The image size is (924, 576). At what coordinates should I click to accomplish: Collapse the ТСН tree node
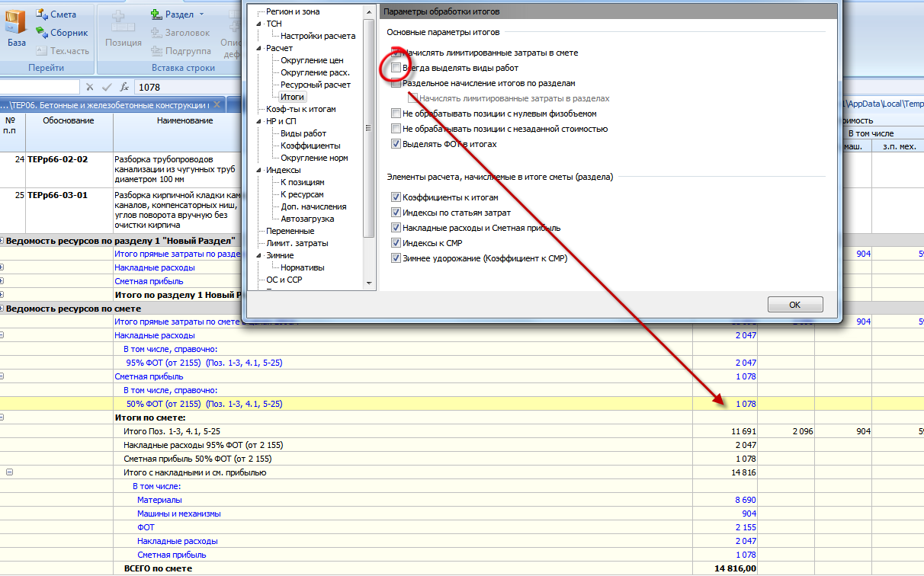click(259, 24)
